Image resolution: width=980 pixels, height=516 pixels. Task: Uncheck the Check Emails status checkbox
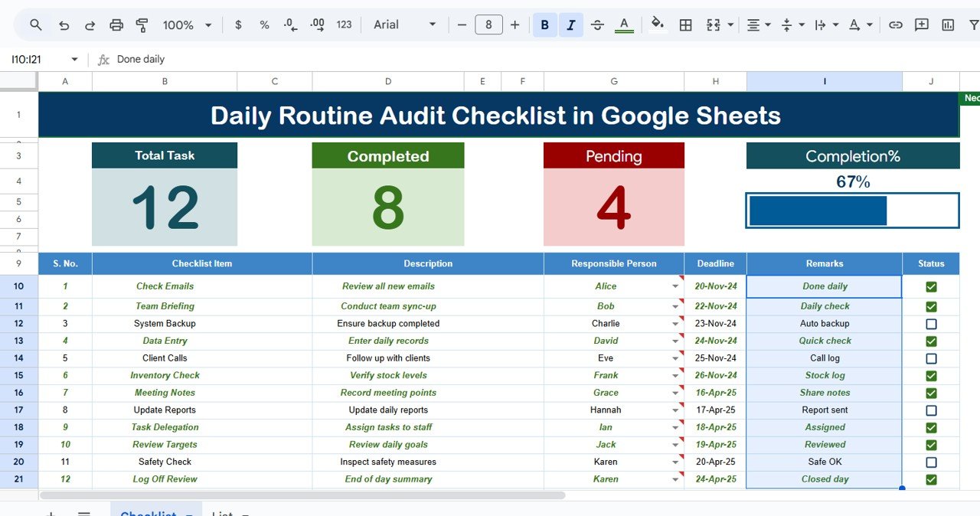pyautogui.click(x=931, y=287)
